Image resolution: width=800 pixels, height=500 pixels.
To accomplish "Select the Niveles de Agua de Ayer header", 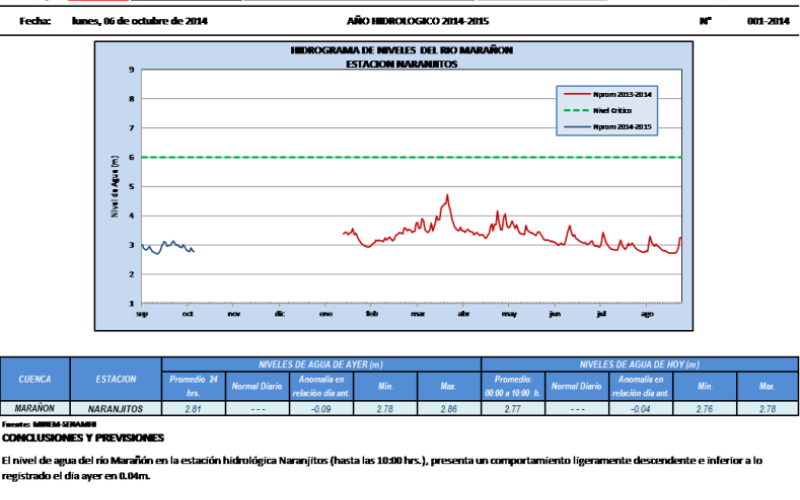I will pyautogui.click(x=321, y=364).
